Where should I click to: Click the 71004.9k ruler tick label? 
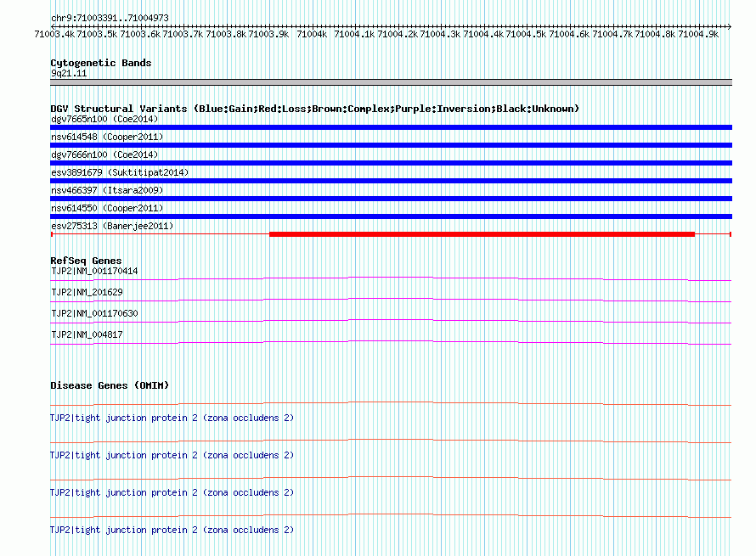click(x=698, y=34)
